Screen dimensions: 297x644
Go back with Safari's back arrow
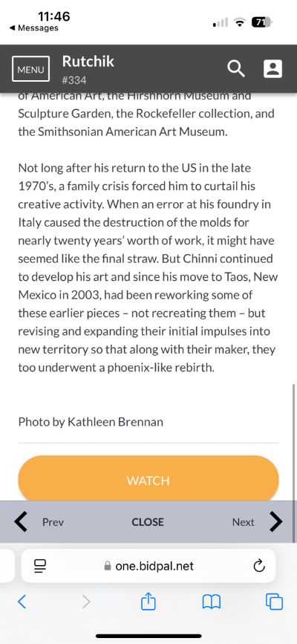pyautogui.click(x=22, y=602)
